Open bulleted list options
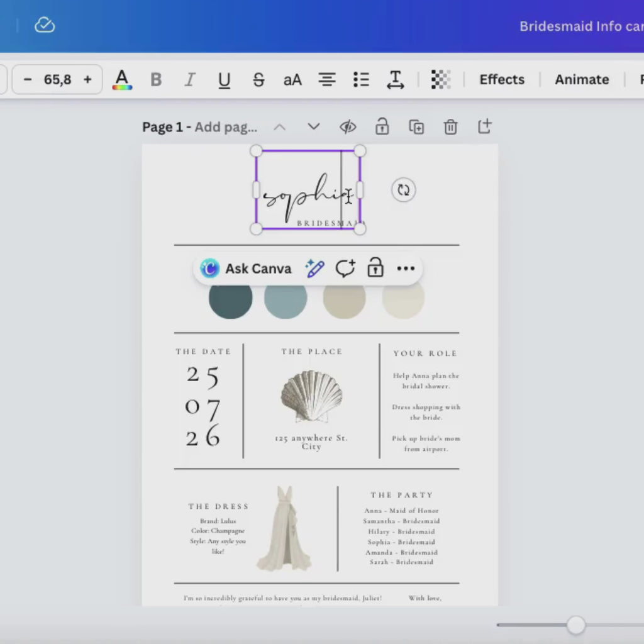 (x=361, y=79)
